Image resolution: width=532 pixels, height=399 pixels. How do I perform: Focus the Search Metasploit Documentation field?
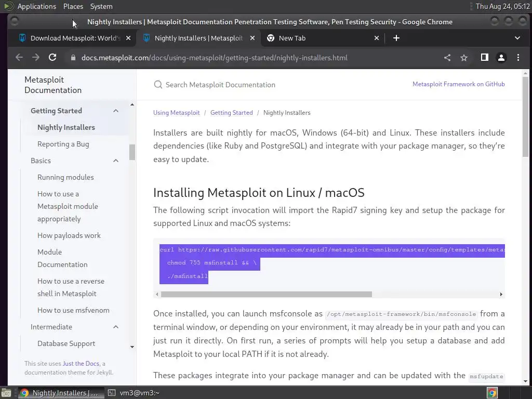pyautogui.click(x=220, y=85)
